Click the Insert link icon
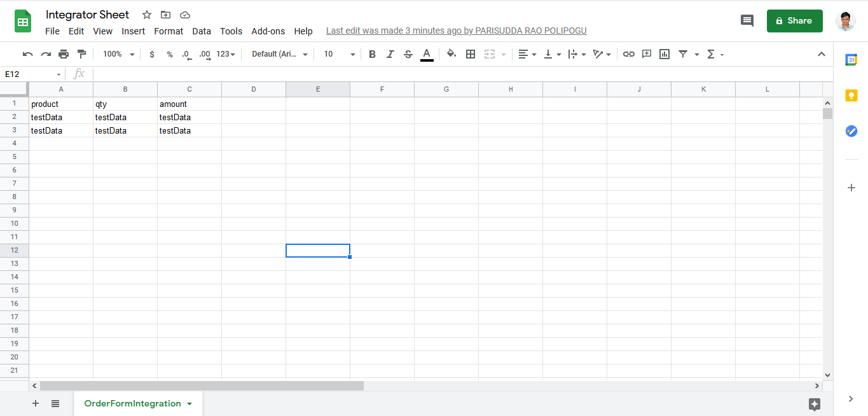Viewport: 868px width, 416px height. pos(628,54)
